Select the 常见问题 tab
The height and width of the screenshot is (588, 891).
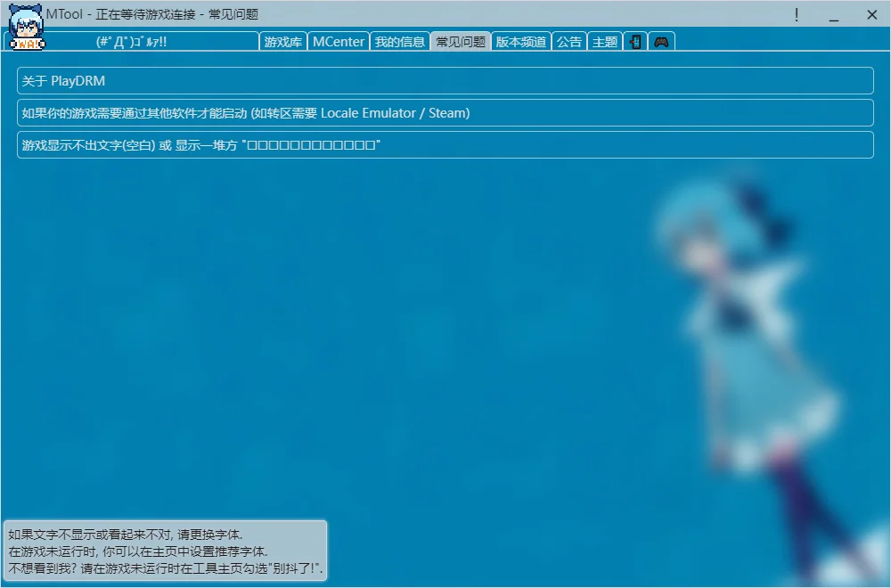(461, 42)
